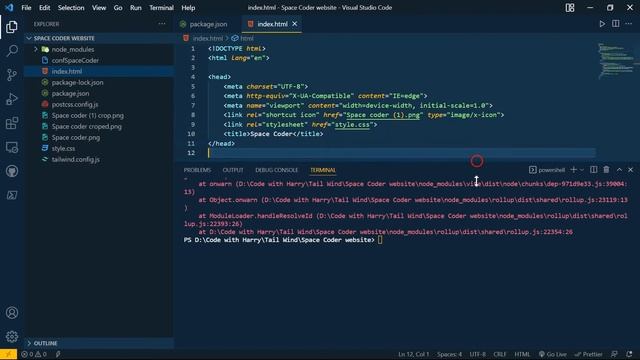
Task: Switch to OUTPUT panel tab
Action: click(233, 170)
